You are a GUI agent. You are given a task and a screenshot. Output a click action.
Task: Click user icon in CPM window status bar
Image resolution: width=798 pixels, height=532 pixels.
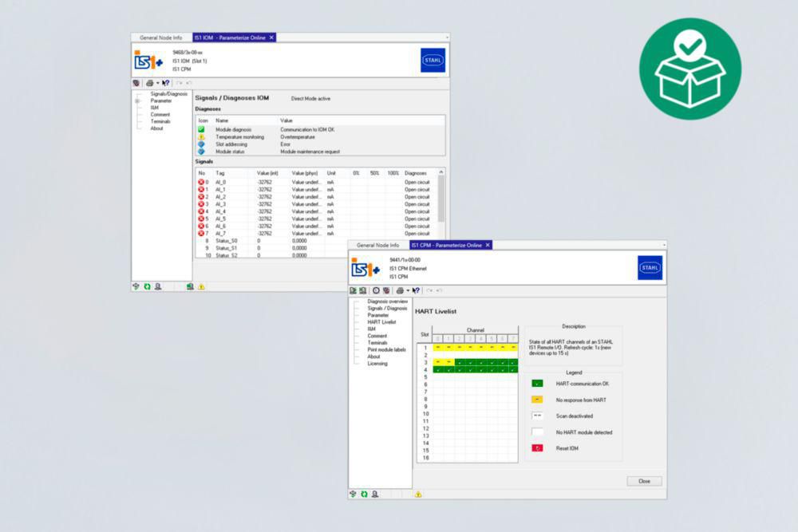(375, 494)
